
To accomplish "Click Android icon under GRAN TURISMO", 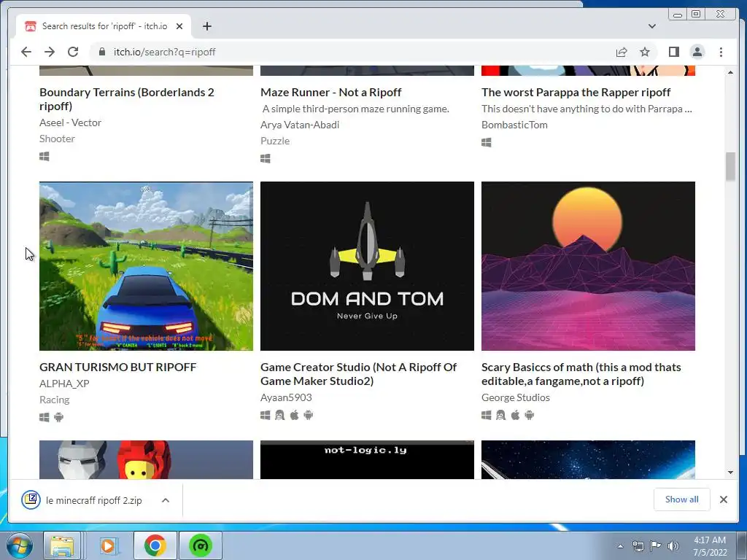I will 58,417.
